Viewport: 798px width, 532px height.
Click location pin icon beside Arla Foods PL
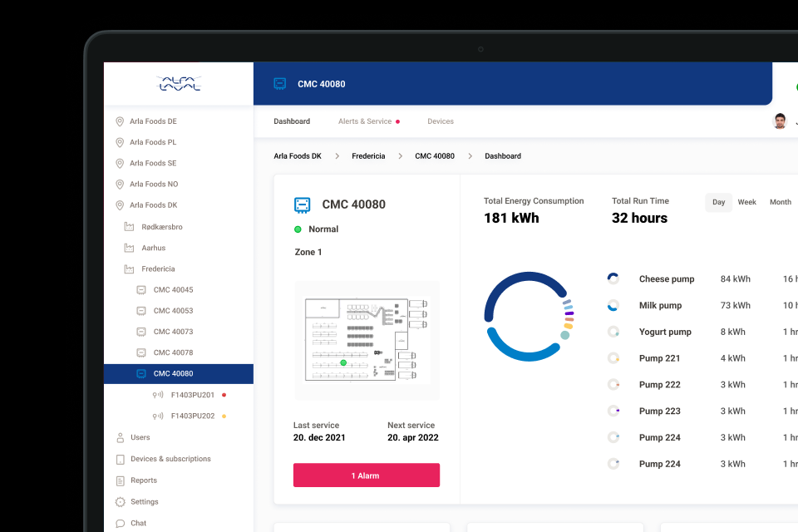(x=120, y=142)
